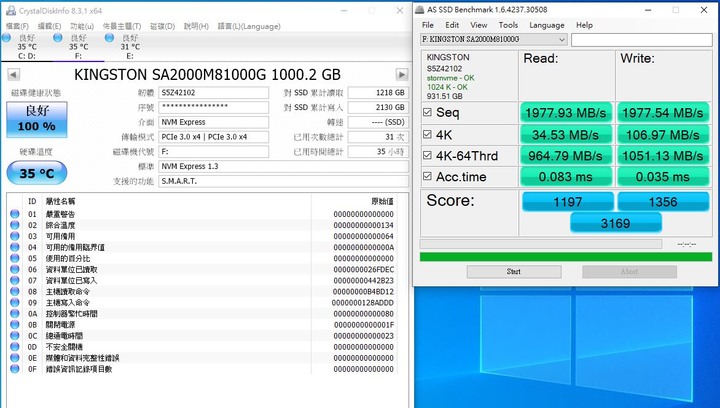This screenshot has width=720, height=408.
Task: Click the 2130 GB total writes value
Action: coord(378,107)
